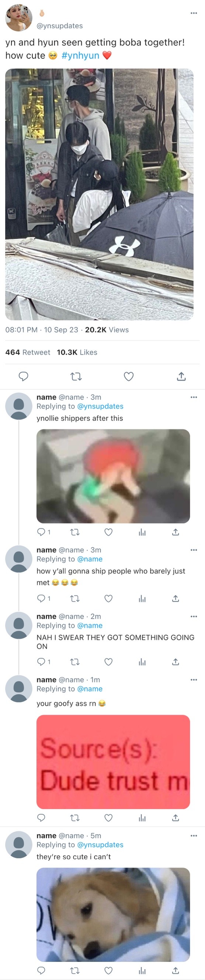The width and height of the screenshot is (205, 980).
Task: Share the main tweet via the upload icon
Action: pyautogui.click(x=181, y=376)
